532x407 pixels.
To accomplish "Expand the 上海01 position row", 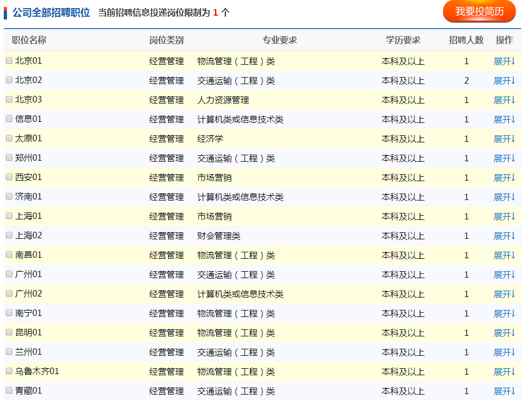I will coord(504,217).
